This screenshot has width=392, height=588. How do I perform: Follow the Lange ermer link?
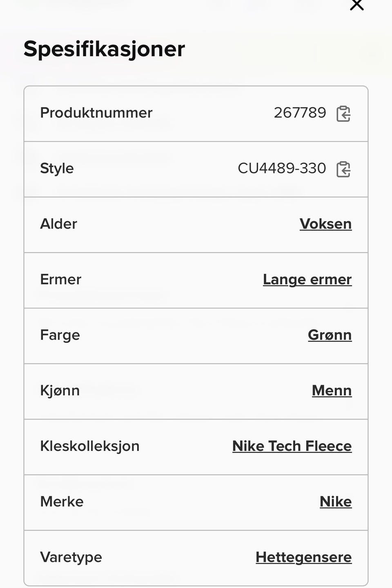(307, 280)
